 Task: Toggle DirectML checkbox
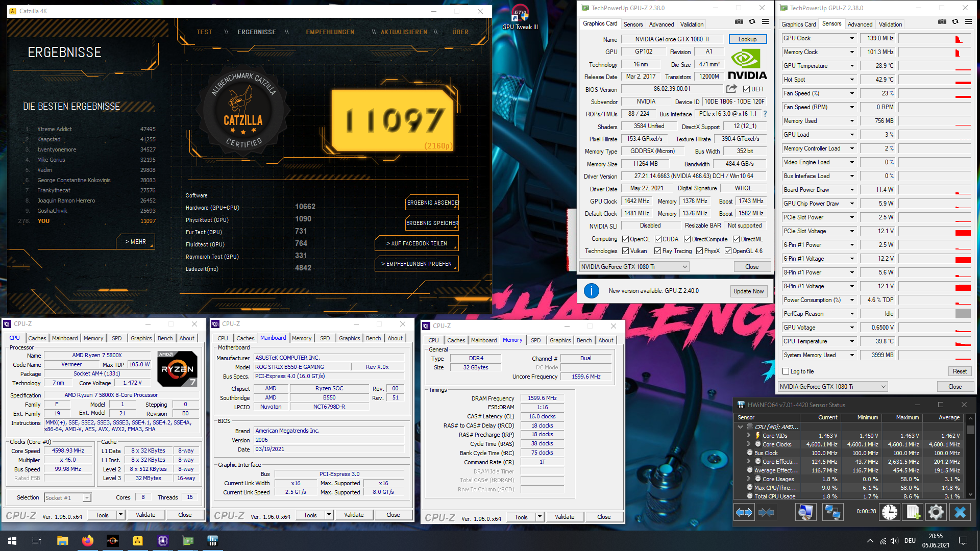click(736, 239)
